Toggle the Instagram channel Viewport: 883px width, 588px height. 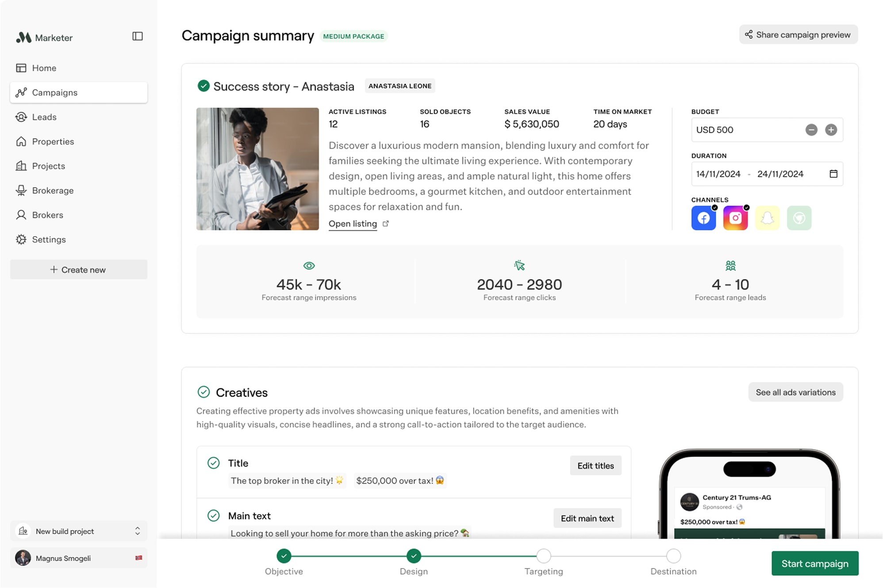[735, 218]
